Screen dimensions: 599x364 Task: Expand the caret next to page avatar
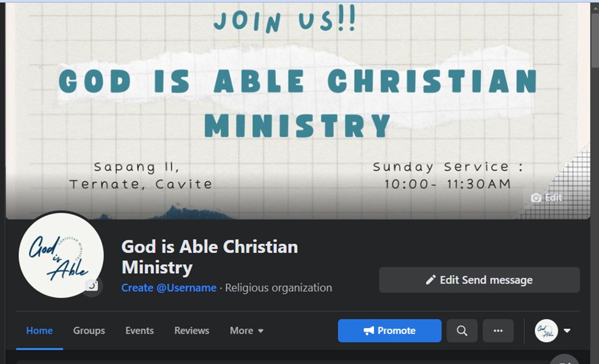pyautogui.click(x=567, y=330)
